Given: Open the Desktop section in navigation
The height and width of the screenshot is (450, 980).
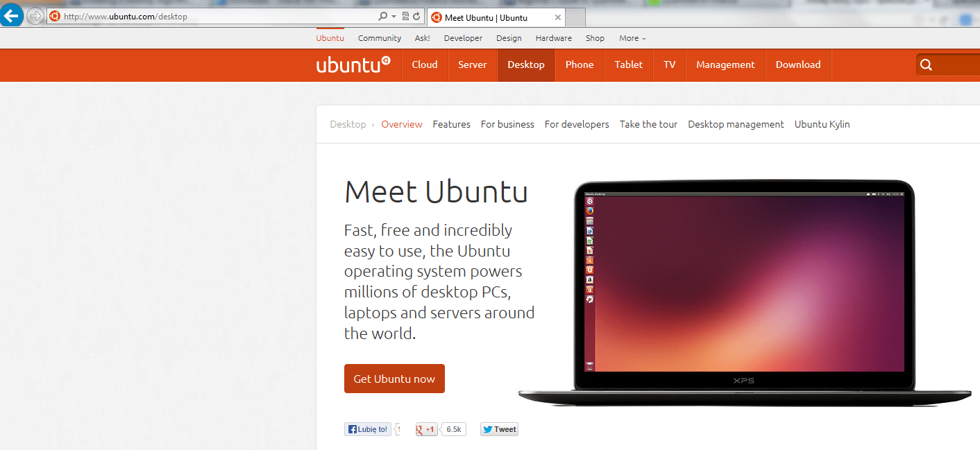Looking at the screenshot, I should 526,65.
